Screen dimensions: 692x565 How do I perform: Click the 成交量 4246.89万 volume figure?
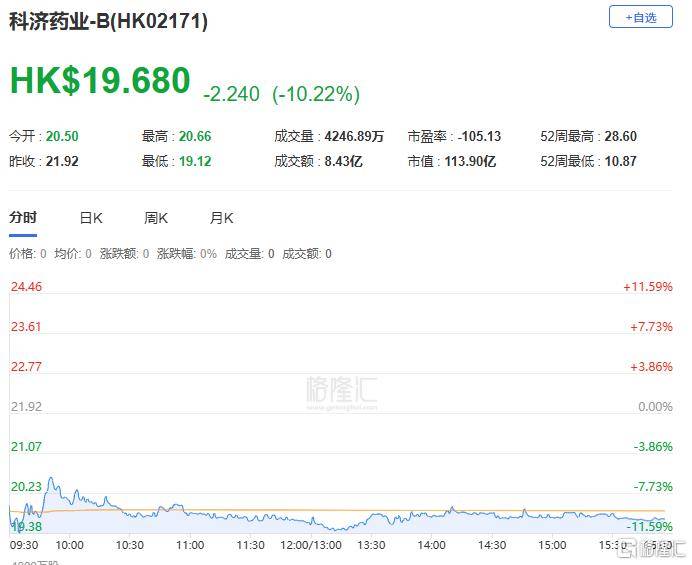click(x=329, y=136)
